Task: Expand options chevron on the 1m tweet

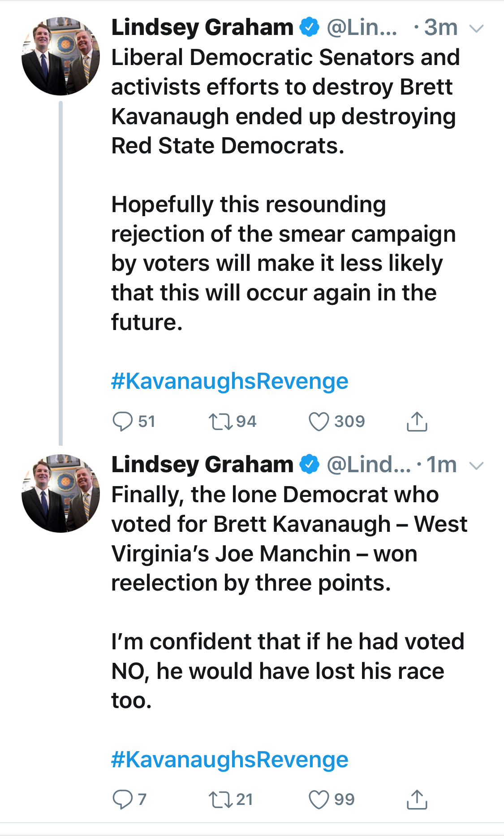Action: coord(476,466)
